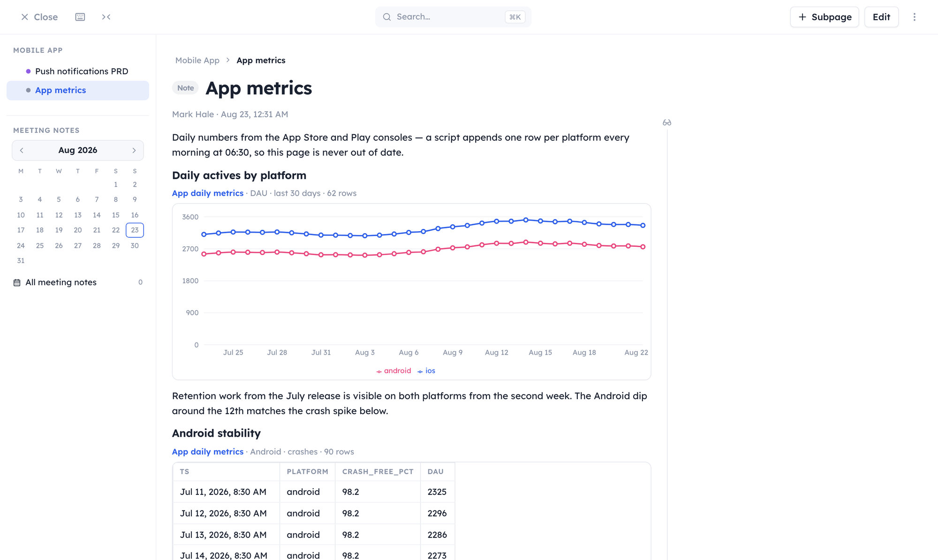The height and width of the screenshot is (560, 938).
Task: Toggle android series in chart legend
Action: [393, 371]
